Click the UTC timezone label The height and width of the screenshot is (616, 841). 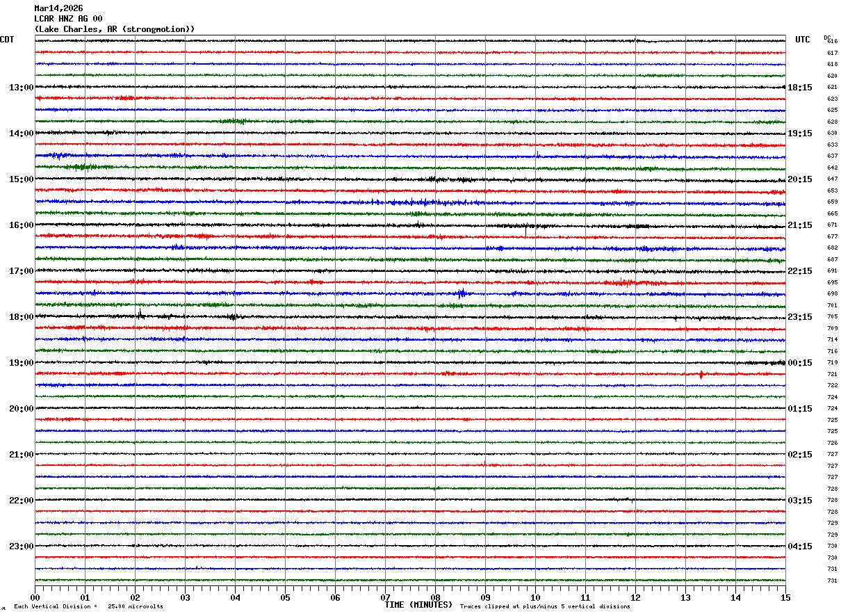click(x=803, y=40)
